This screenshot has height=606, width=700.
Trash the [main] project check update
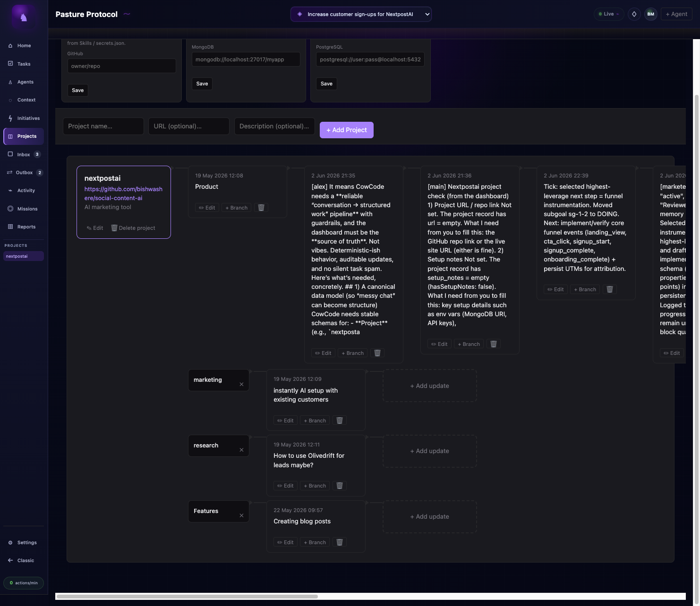click(494, 344)
